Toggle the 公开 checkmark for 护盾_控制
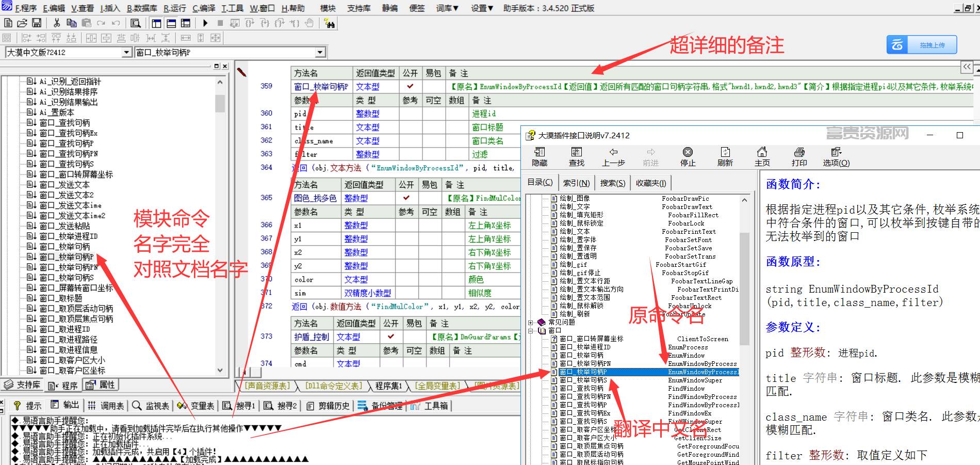 pos(390,336)
